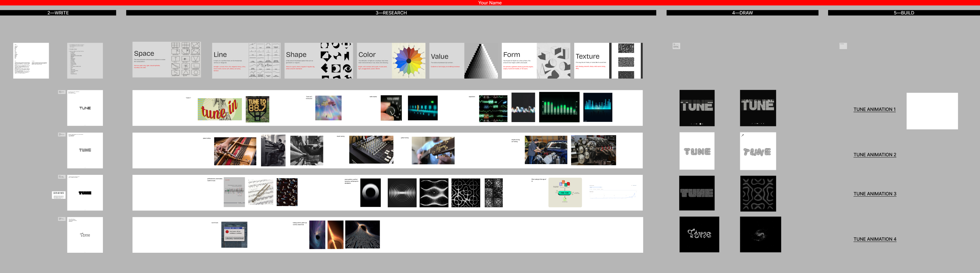
Task: Select the script-style Tune word frame in Write
Action: pos(85,235)
